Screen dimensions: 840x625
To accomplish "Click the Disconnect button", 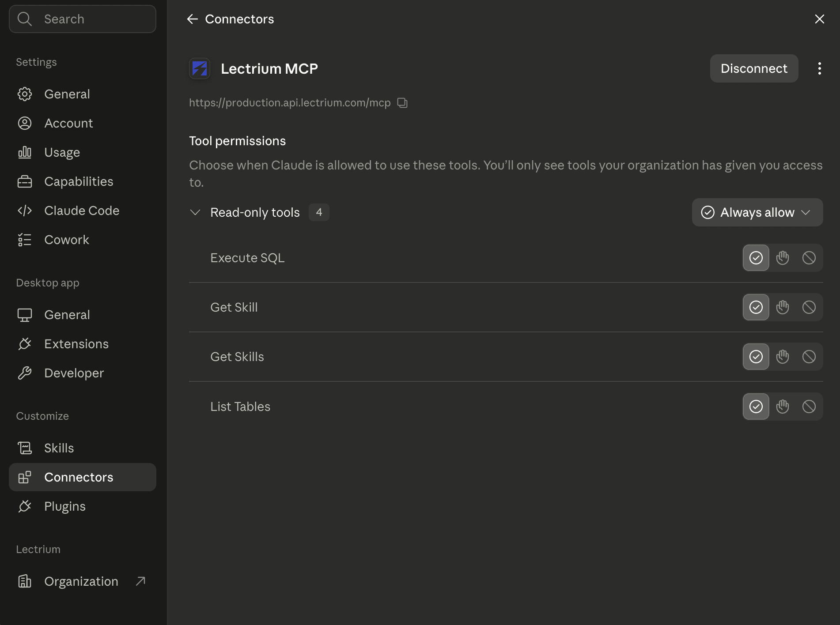I will (754, 68).
